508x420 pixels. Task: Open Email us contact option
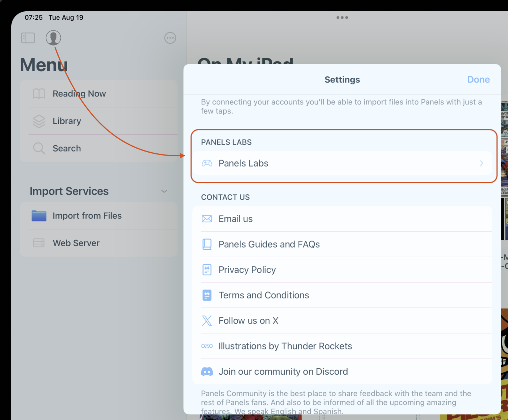tap(342, 219)
